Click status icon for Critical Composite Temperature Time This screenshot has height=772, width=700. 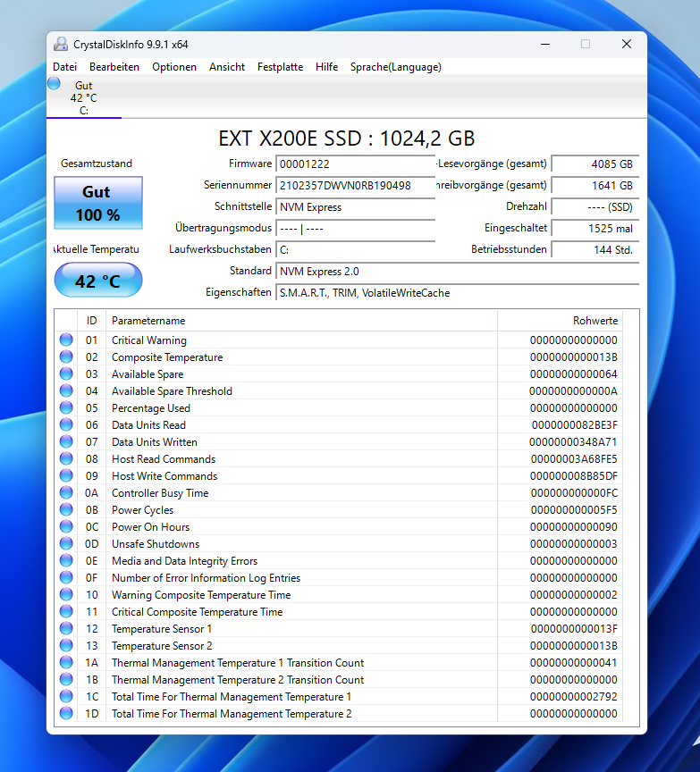[66, 611]
